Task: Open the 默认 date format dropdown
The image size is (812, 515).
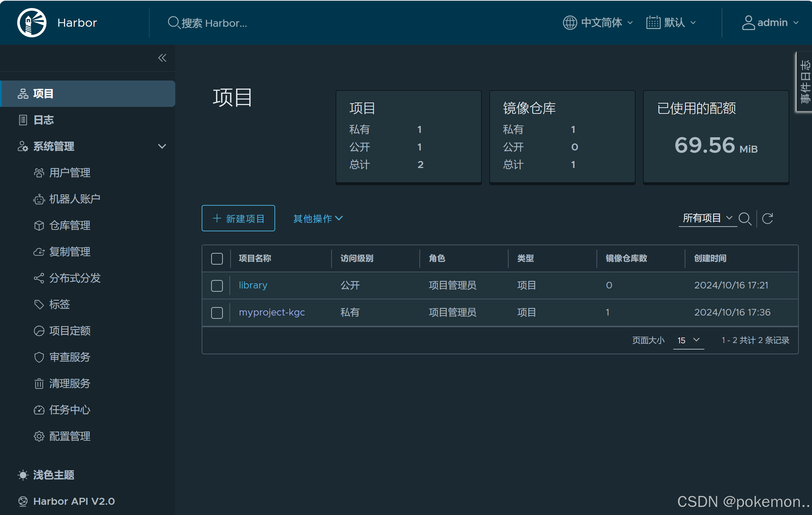Action: pyautogui.click(x=671, y=23)
